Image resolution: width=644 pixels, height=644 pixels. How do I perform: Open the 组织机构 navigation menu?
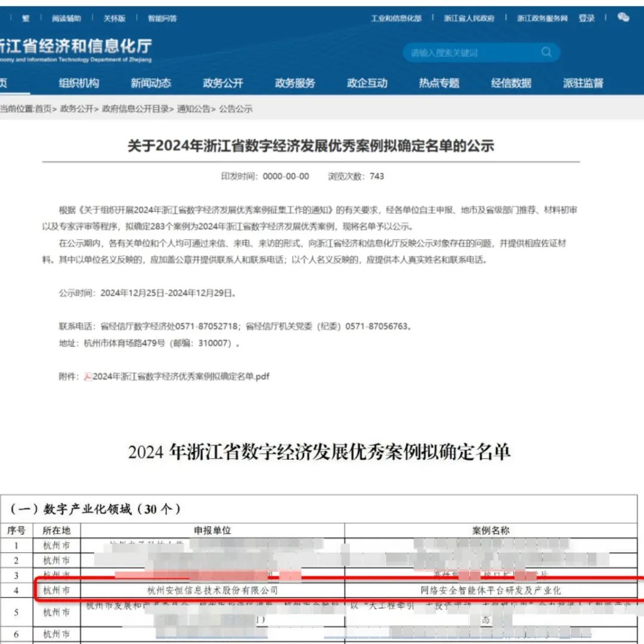pyautogui.click(x=79, y=83)
